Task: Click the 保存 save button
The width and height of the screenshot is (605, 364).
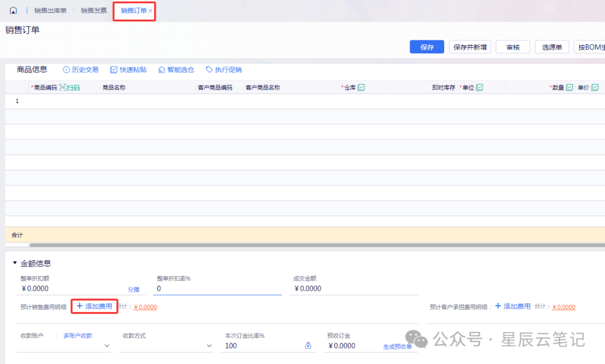Action: [427, 47]
